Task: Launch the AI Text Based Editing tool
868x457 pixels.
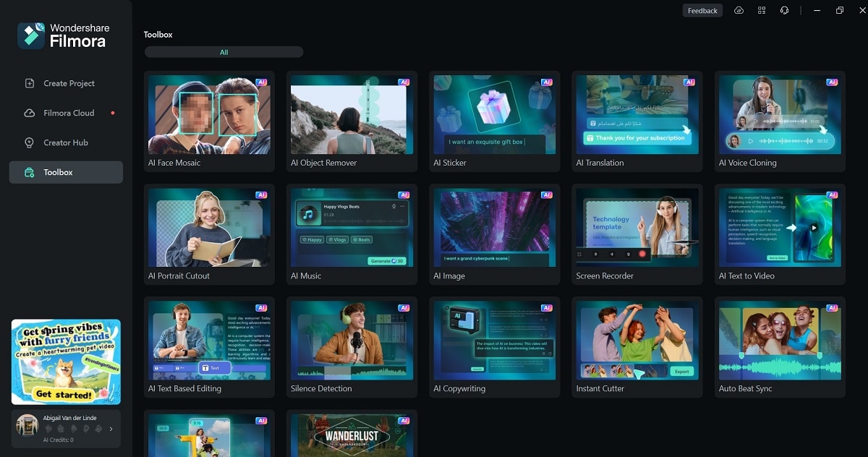Action: point(209,347)
